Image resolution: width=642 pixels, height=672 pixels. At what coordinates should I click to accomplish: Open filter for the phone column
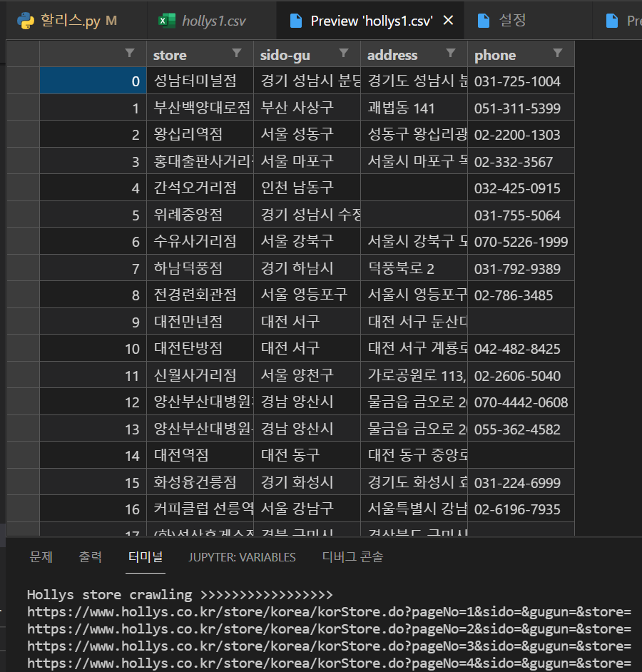click(x=558, y=53)
